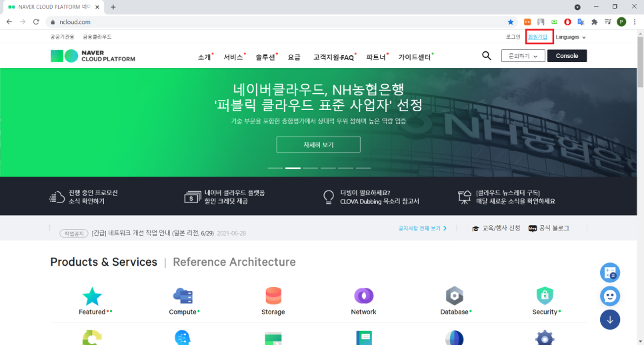Click the page vertical scrollbar thumb
644x345 pixels.
(640, 61)
